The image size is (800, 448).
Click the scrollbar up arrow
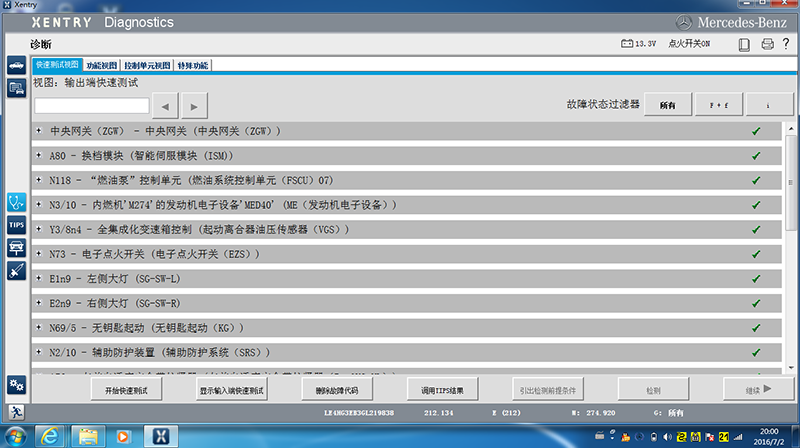point(790,129)
